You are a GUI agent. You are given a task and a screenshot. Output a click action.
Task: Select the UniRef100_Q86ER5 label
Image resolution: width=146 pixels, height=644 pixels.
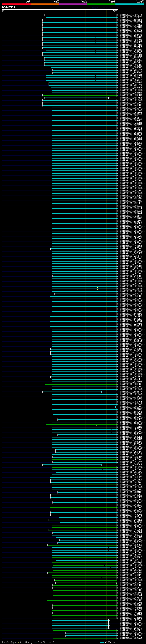pyautogui.click(x=131, y=557)
